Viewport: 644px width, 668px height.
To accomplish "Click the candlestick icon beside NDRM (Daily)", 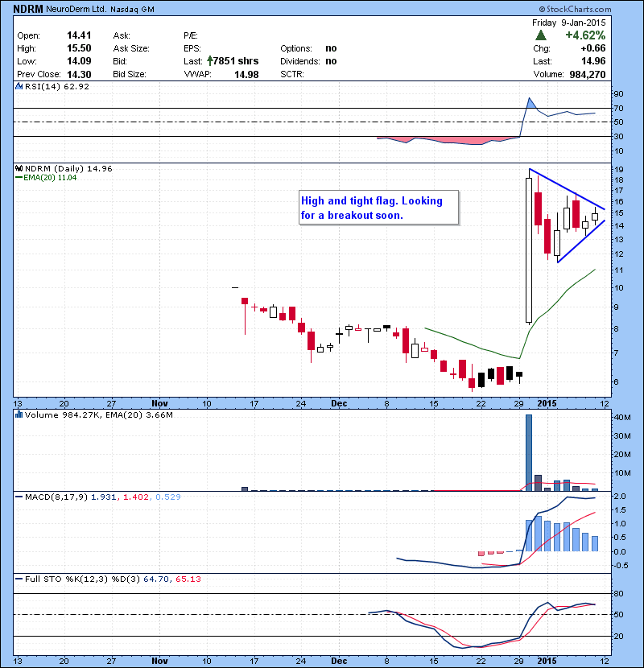I will tap(19, 168).
